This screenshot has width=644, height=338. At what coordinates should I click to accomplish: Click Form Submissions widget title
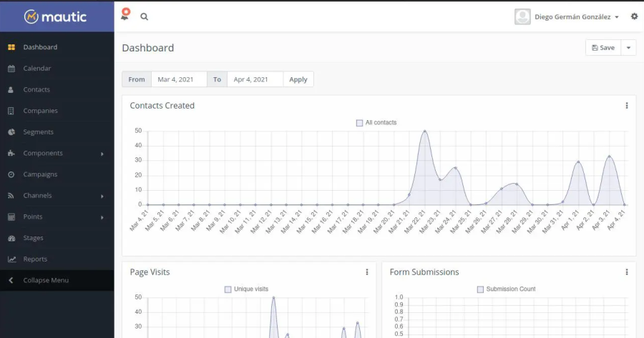(x=424, y=272)
